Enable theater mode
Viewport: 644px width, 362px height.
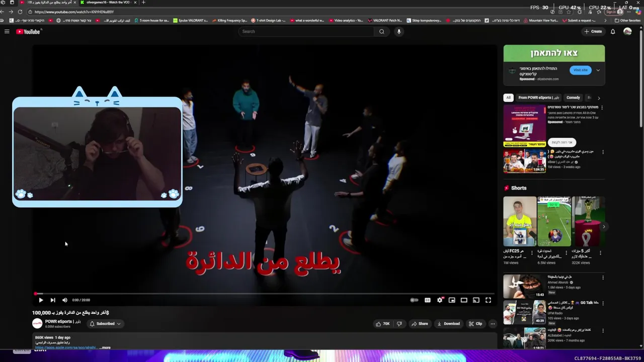pyautogui.click(x=464, y=300)
